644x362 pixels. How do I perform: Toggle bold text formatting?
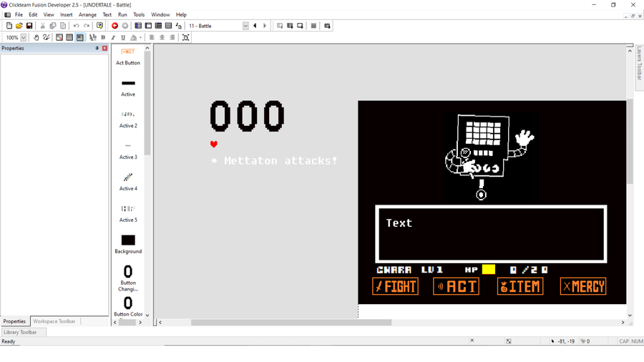point(103,37)
